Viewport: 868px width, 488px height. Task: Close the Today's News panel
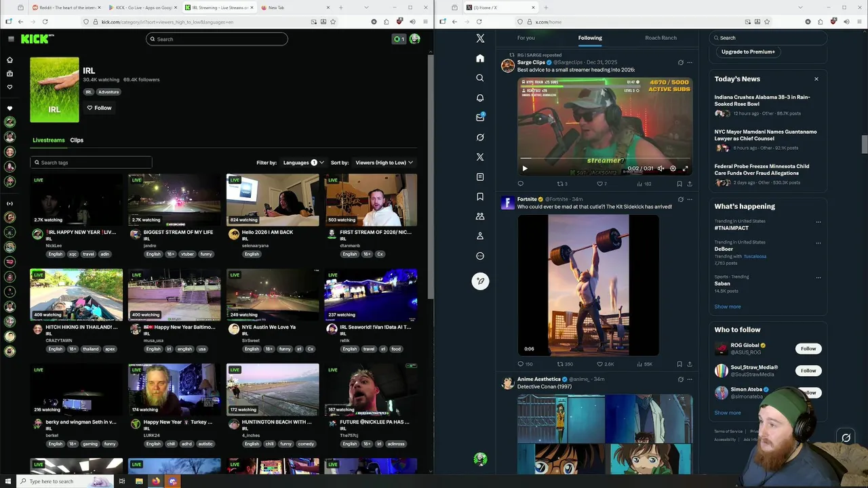(x=816, y=79)
